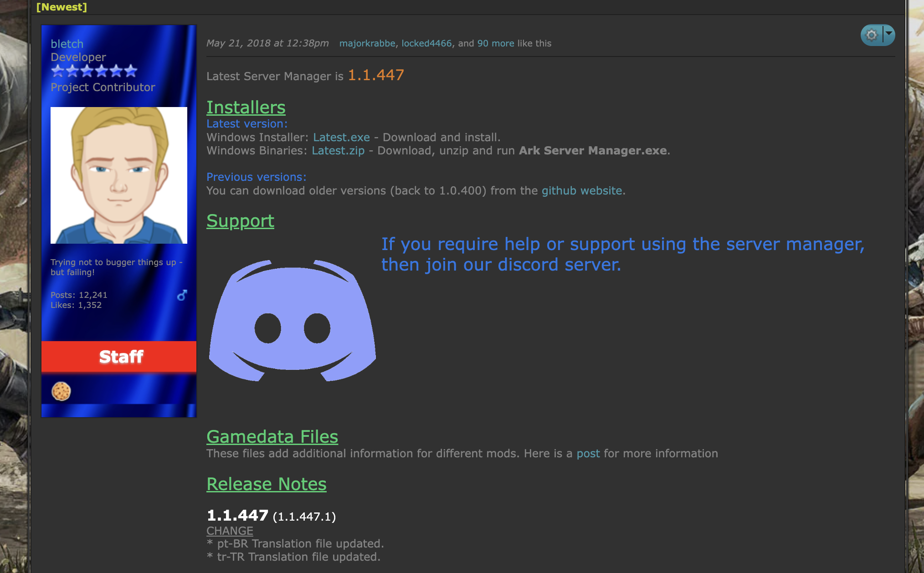Viewport: 924px width, 573px height.
Task: Click the post timestamp May 21, 2018
Action: coord(267,43)
